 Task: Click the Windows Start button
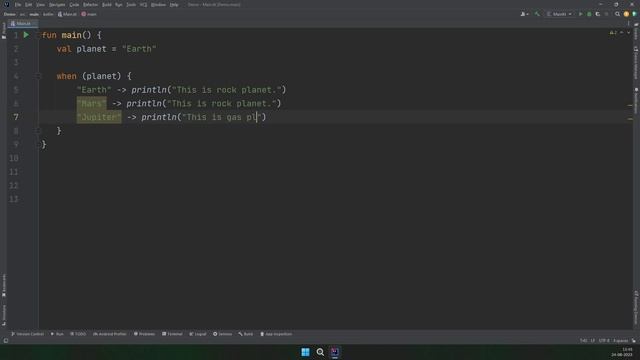(x=305, y=352)
